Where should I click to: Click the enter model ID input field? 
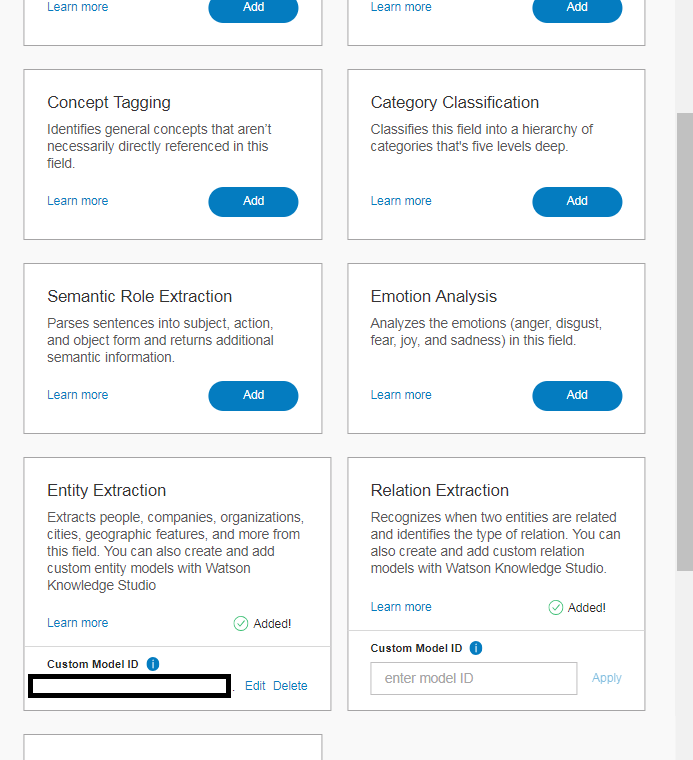[x=473, y=678]
